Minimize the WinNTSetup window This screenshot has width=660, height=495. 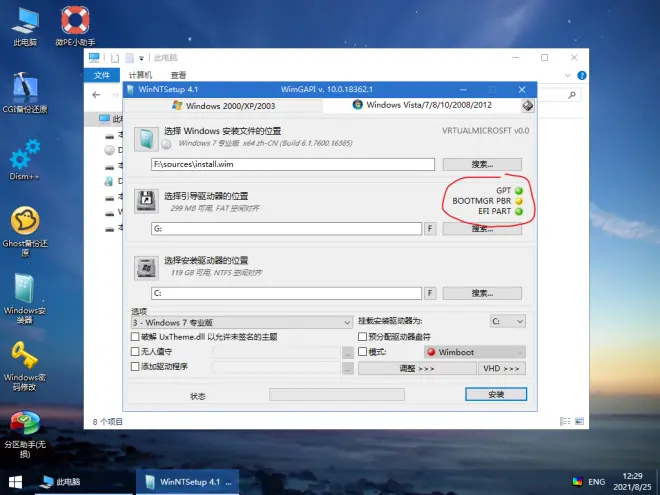463,89
